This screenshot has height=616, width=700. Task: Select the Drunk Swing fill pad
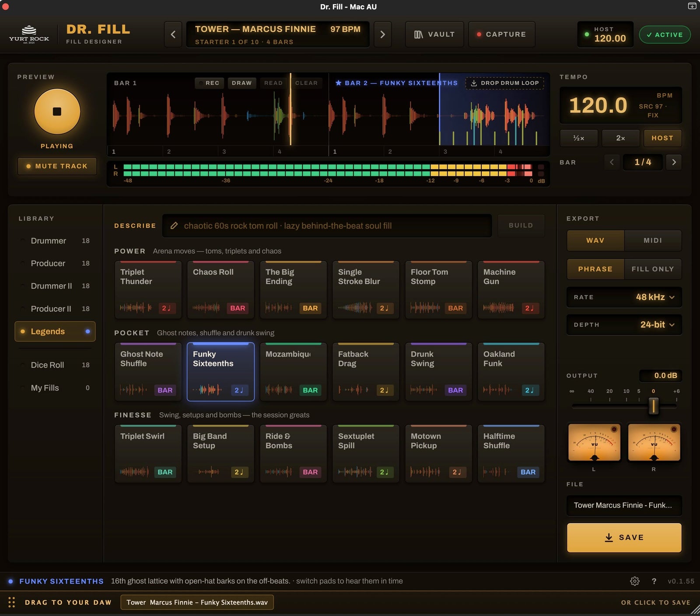[438, 372]
